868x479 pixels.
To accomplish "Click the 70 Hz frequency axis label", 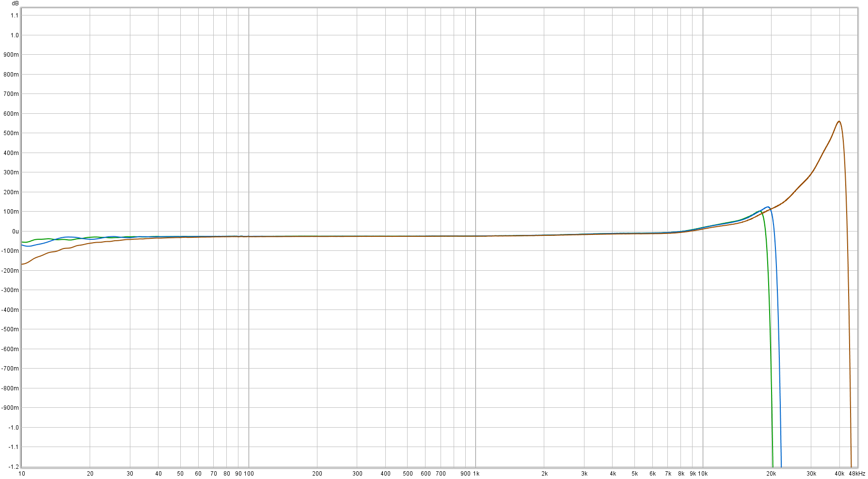I will pyautogui.click(x=214, y=474).
